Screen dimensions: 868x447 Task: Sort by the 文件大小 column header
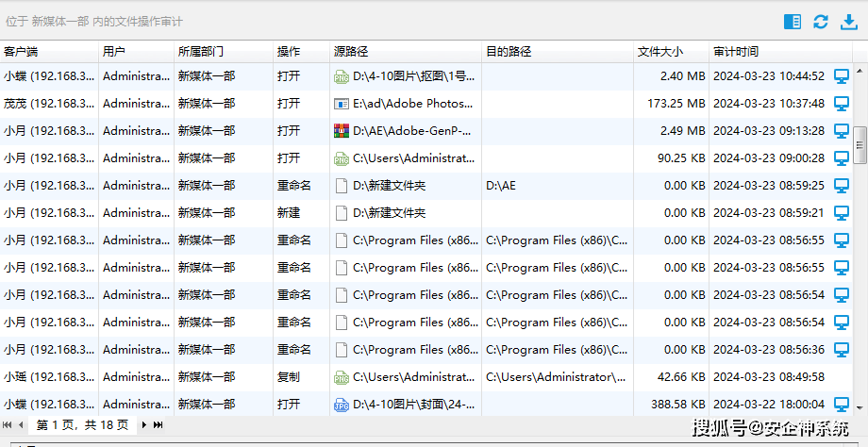coord(659,52)
